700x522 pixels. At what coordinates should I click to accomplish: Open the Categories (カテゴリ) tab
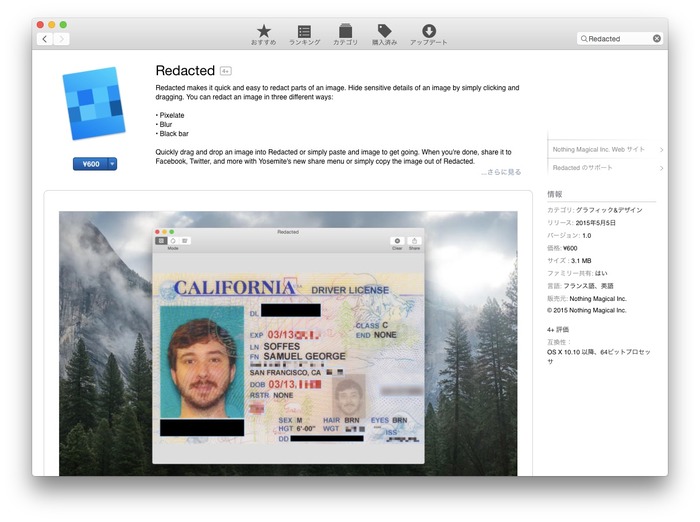point(345,34)
